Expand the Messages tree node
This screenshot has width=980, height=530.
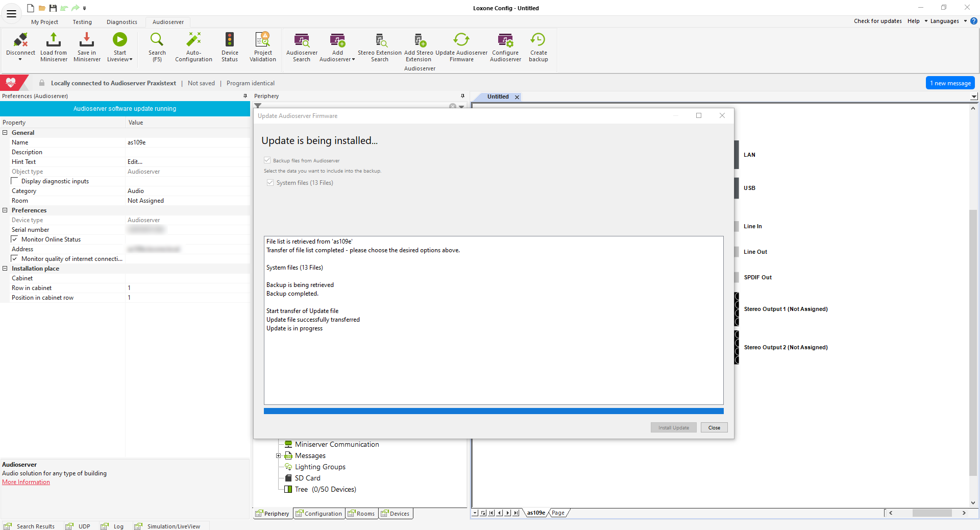pos(278,456)
